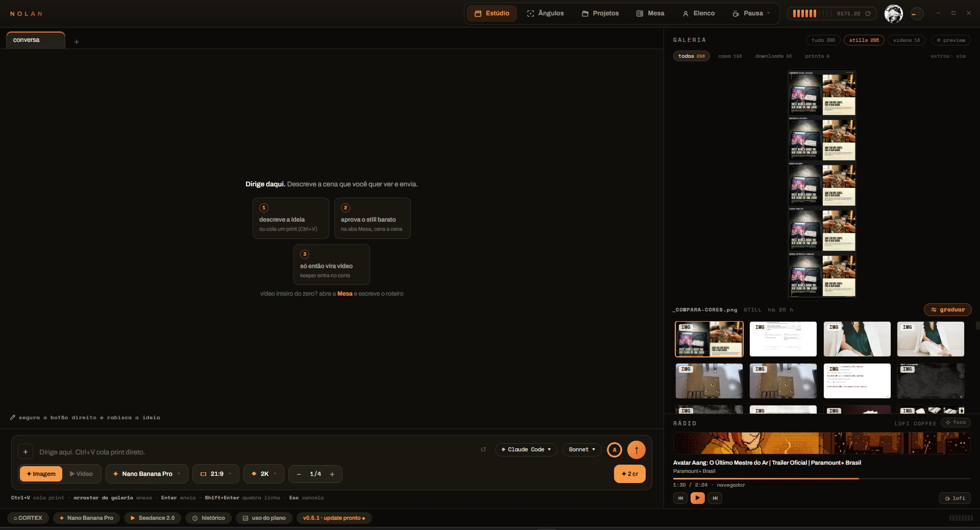
Task: Open the Pausa dropdown
Action: click(751, 13)
